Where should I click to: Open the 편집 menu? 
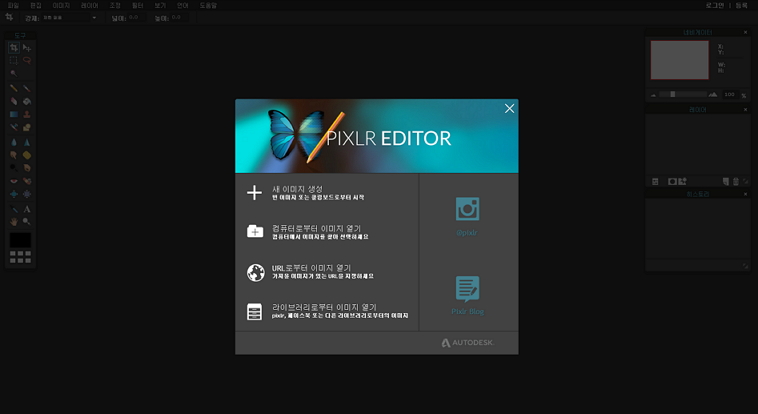(x=36, y=5)
